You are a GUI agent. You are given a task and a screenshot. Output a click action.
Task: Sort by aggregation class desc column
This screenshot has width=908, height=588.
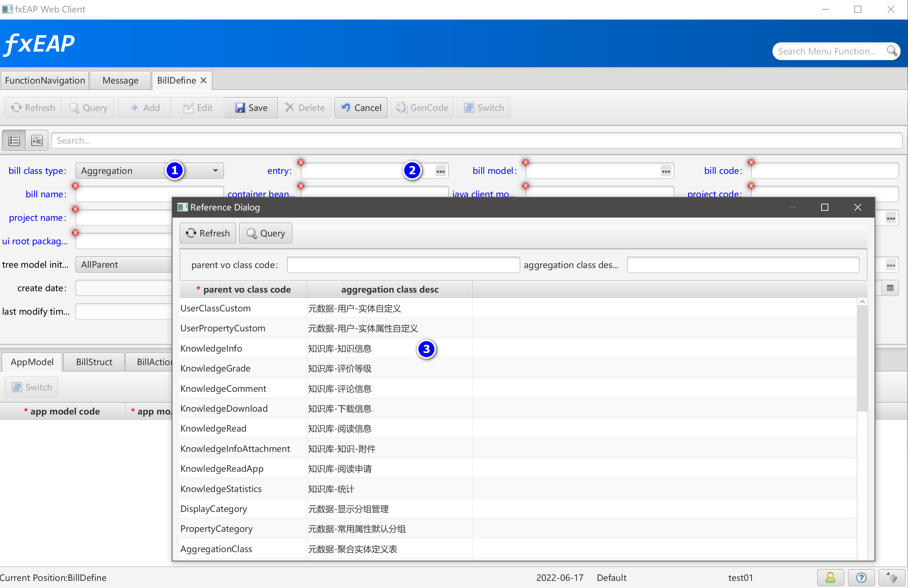pyautogui.click(x=389, y=289)
